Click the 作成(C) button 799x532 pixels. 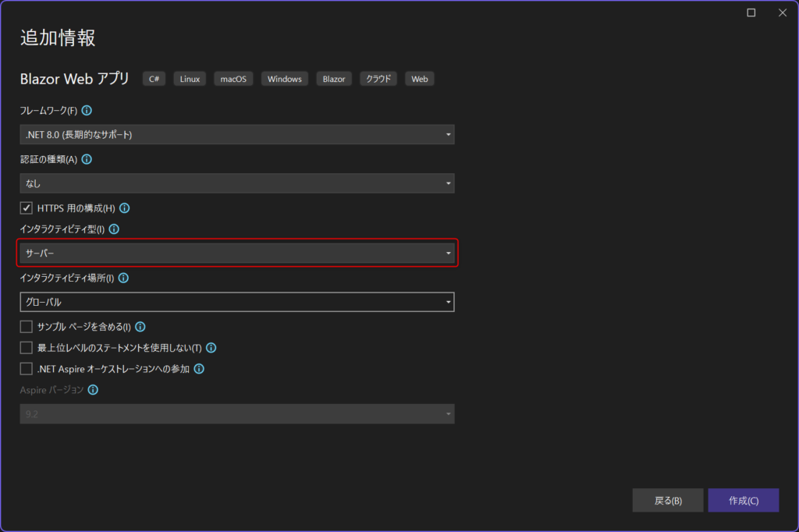744,500
